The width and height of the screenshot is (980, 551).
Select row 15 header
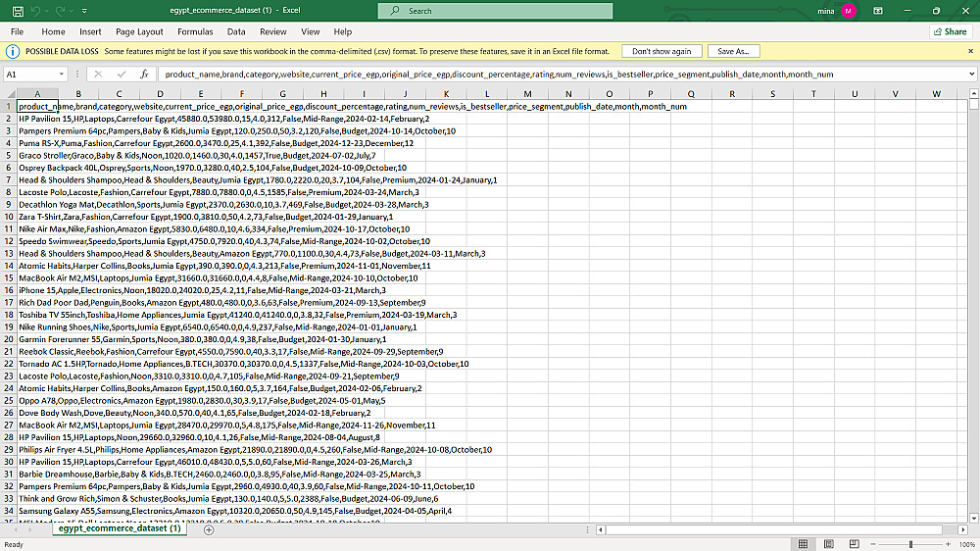(x=9, y=277)
